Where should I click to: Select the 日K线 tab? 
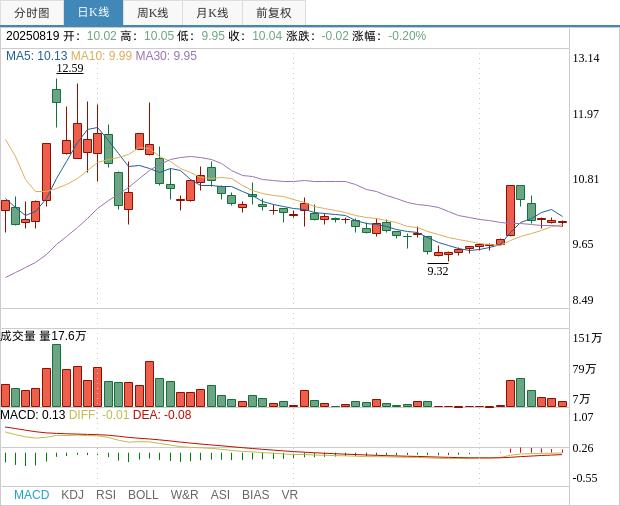[x=93, y=13]
